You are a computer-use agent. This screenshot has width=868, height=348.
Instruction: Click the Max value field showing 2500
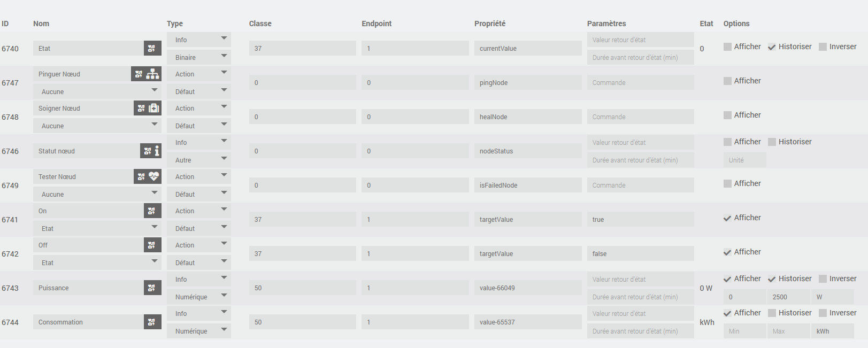click(788, 297)
